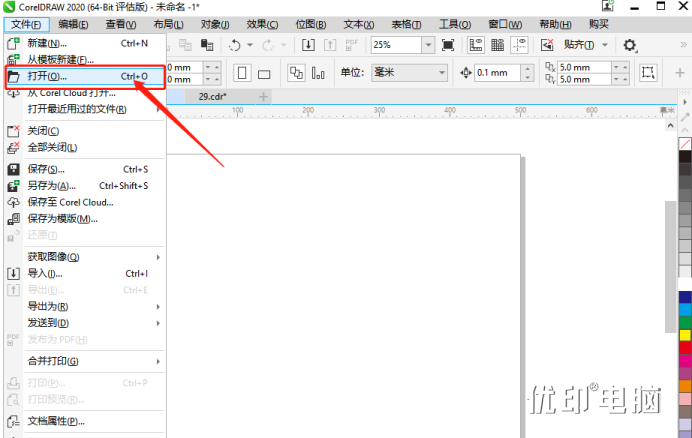
Task: Open the 工具(O) menu
Action: (455, 24)
